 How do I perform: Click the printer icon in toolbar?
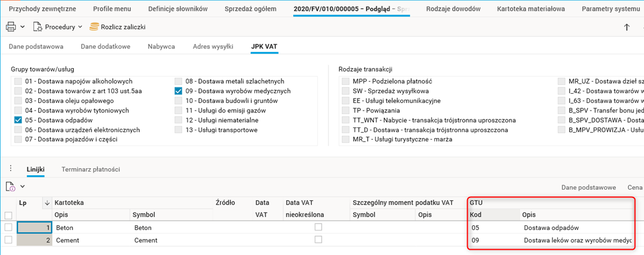[x=11, y=27]
